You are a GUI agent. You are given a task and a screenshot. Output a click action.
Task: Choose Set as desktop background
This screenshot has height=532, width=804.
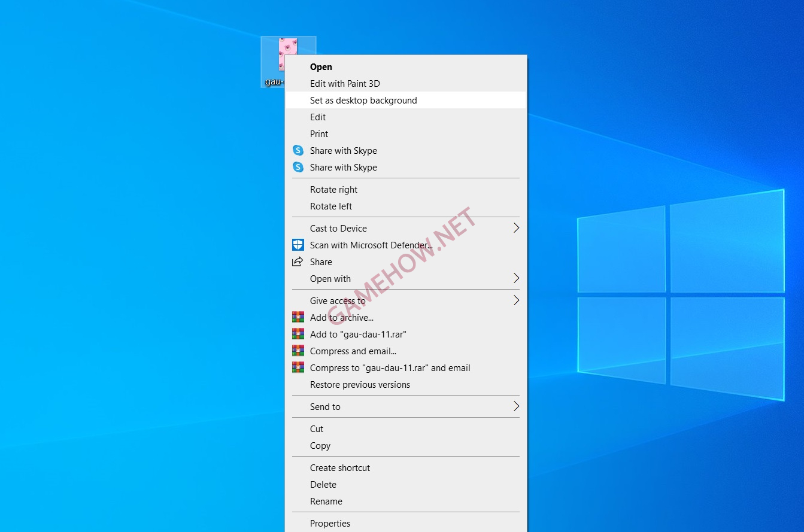tap(363, 101)
